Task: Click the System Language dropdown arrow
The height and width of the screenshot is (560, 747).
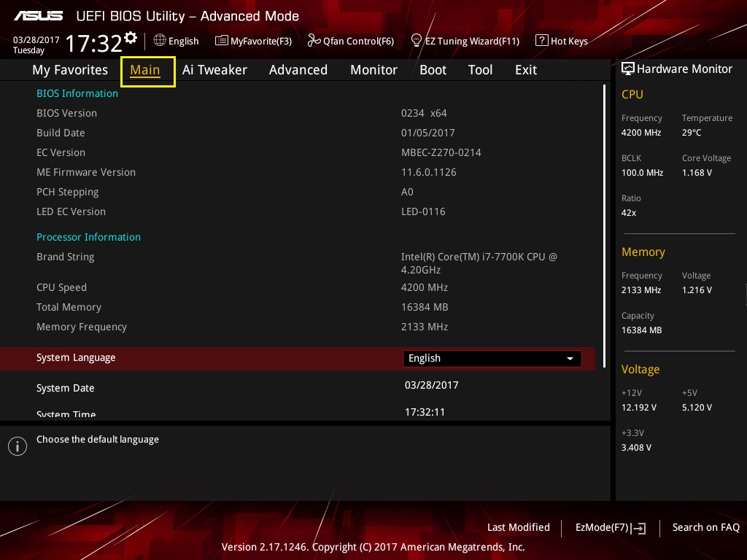Action: [x=570, y=359]
